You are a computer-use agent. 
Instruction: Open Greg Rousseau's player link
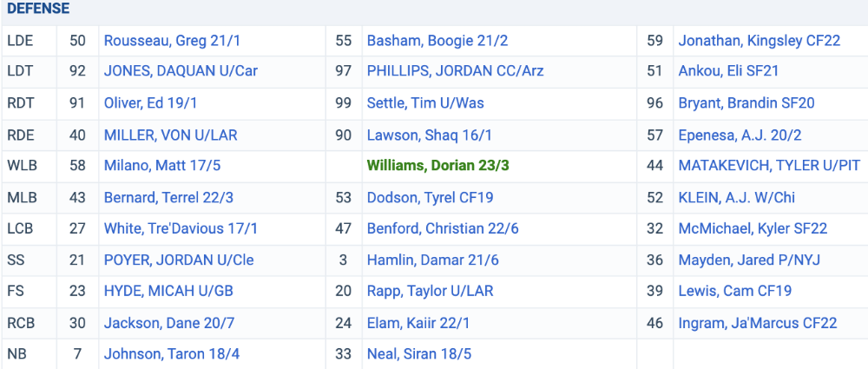click(x=172, y=41)
